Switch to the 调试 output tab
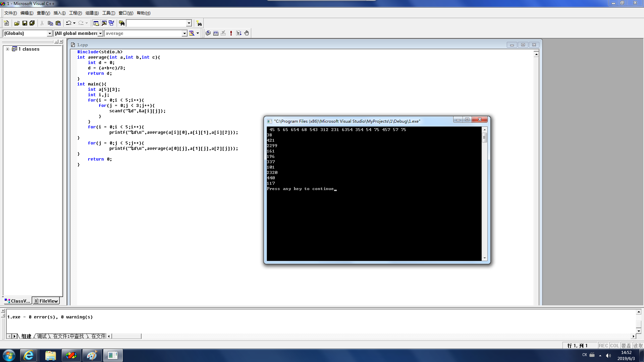644x362 pixels. pyautogui.click(x=42, y=336)
